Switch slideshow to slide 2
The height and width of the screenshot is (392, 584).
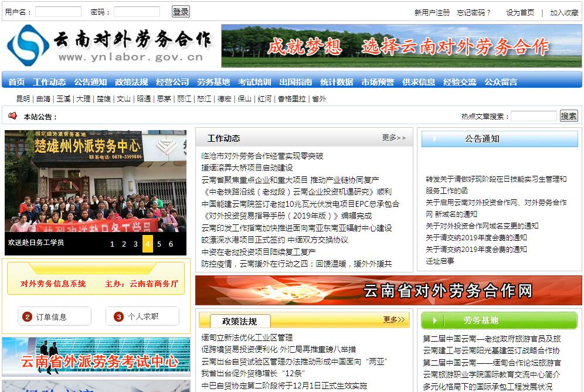pyautogui.click(x=124, y=244)
